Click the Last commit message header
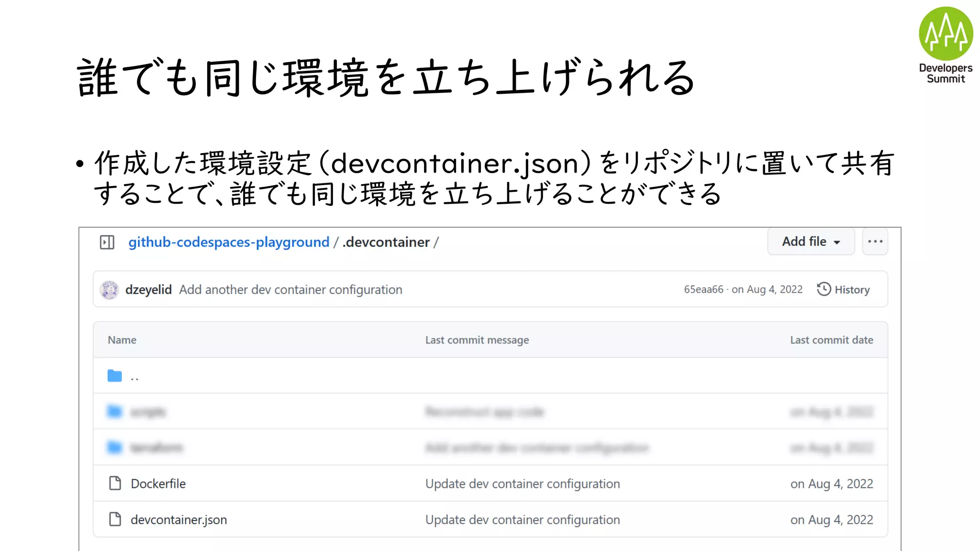Viewport: 980px width, 551px height. (x=477, y=340)
